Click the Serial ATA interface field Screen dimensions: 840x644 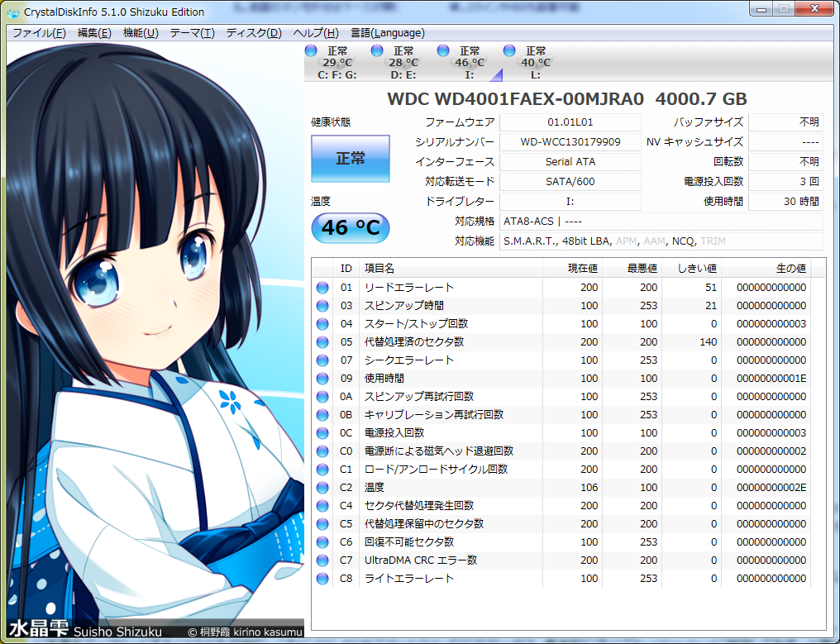tap(570, 162)
